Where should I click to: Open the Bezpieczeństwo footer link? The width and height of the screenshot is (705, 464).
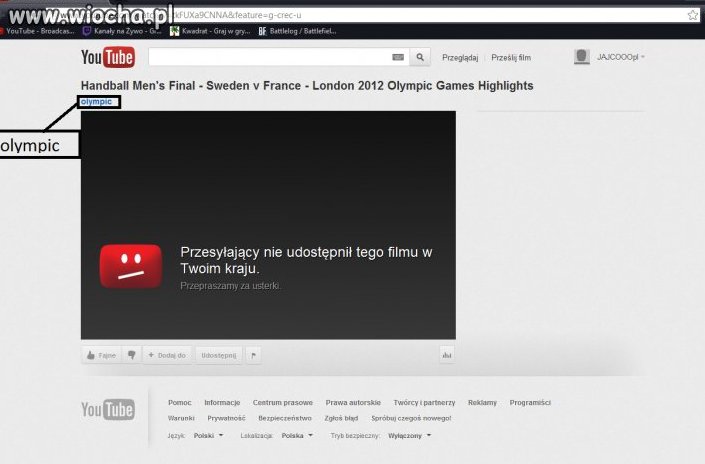coord(285,418)
